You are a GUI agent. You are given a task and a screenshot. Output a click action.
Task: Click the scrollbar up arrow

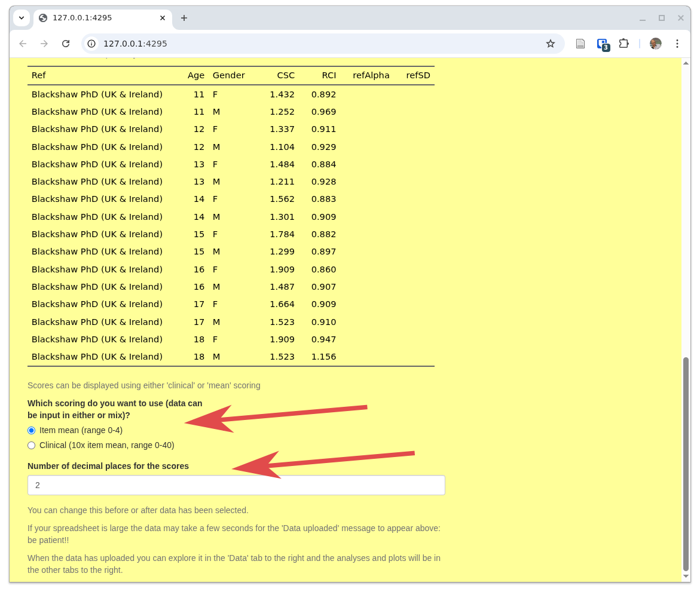(x=686, y=63)
